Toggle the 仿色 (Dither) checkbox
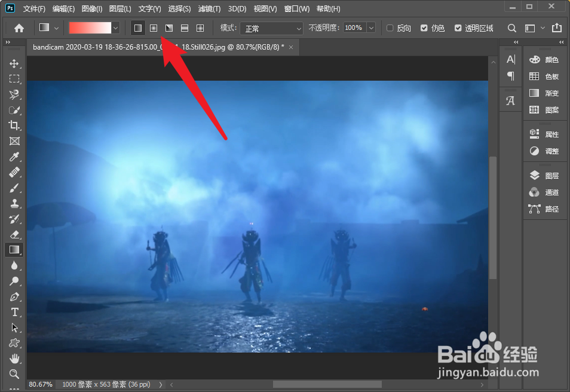Screen dimensions: 570x392 click(x=424, y=28)
